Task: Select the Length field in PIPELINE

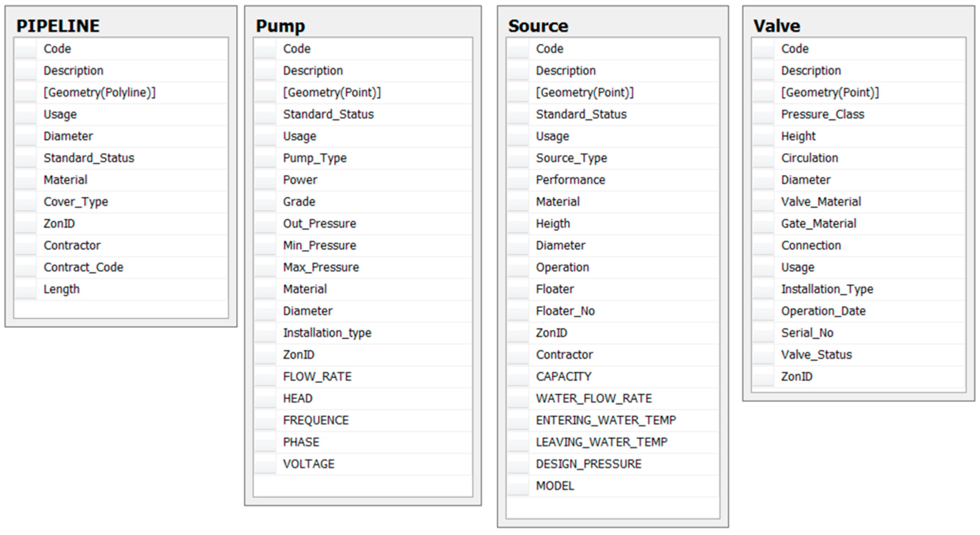Action: click(x=61, y=289)
